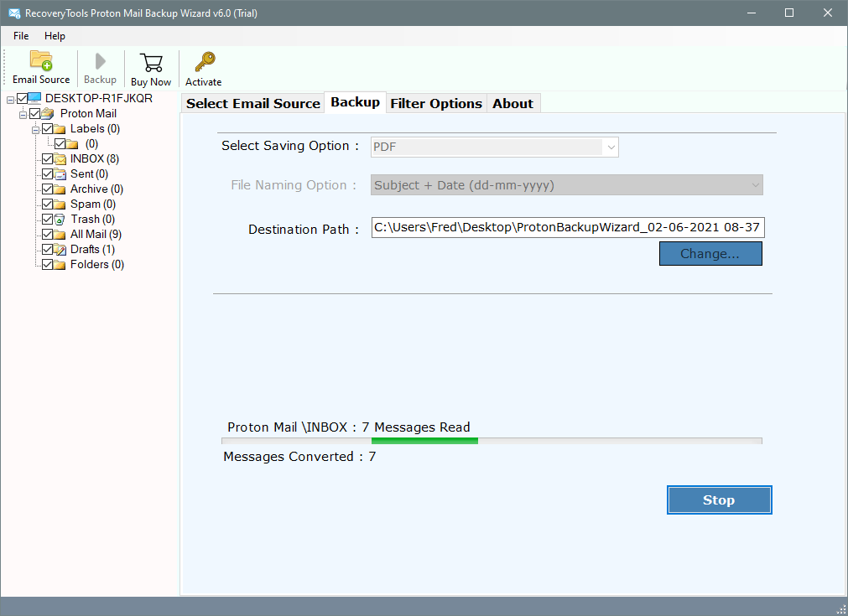848x616 pixels.
Task: Collapse the DESKTOP-R1FJKQR tree node
Action: pyautogui.click(x=10, y=100)
